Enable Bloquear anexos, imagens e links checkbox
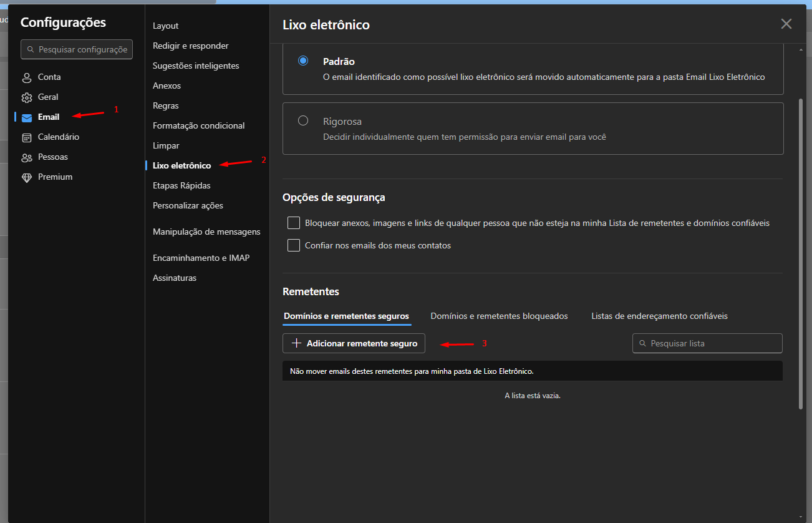 click(294, 223)
